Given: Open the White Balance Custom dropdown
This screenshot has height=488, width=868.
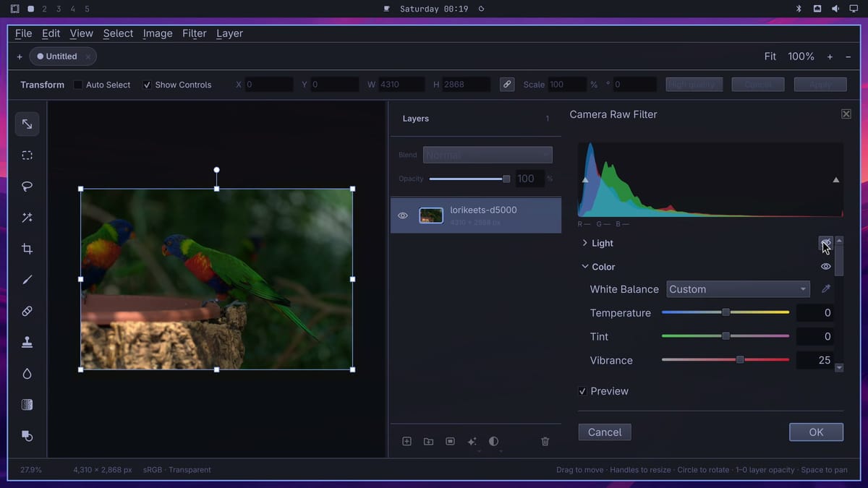Looking at the screenshot, I should (x=738, y=289).
